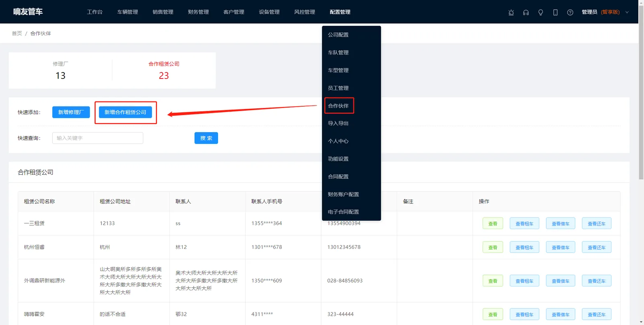644x325 pixels.
Task: Click the vertical page scrollbar
Action: (x=641, y=92)
